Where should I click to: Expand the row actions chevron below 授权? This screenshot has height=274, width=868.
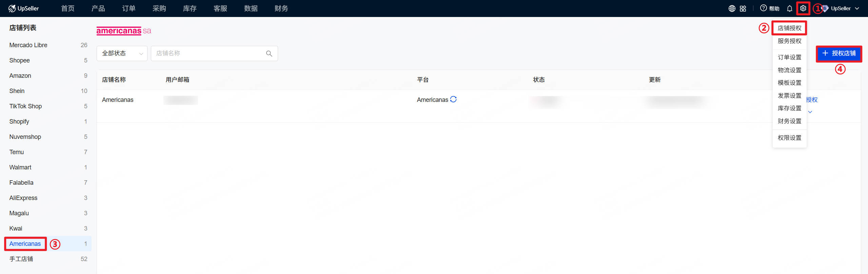click(x=810, y=112)
